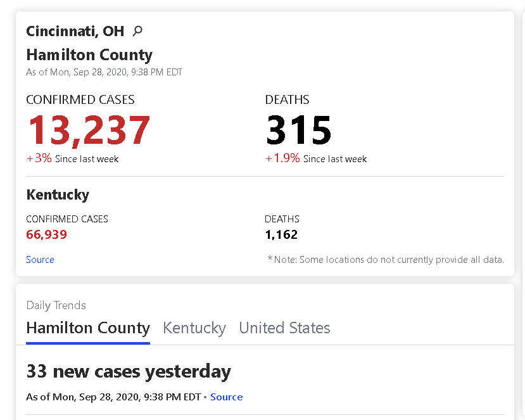Click the +1.9% since last week indicator
The width and height of the screenshot is (525, 420).
[x=316, y=158]
